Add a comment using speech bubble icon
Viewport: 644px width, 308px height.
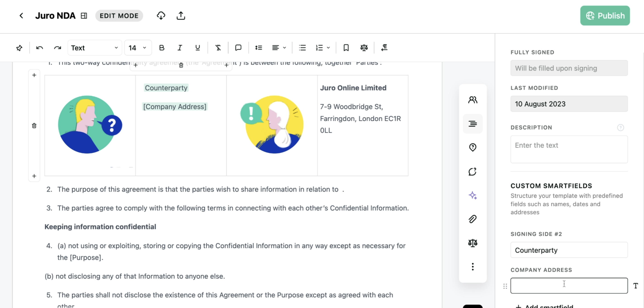(x=238, y=47)
